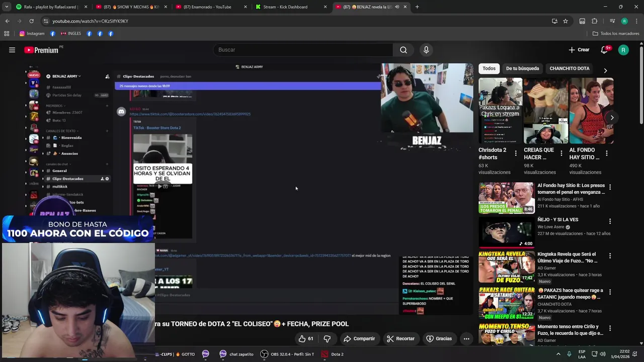Open options for Chrisdota 2 #shorts

tap(515, 153)
